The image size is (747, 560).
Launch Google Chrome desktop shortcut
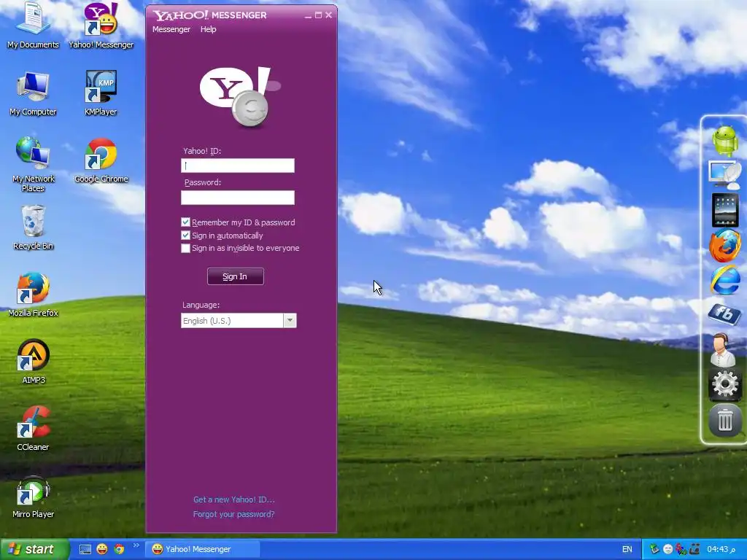click(101, 160)
